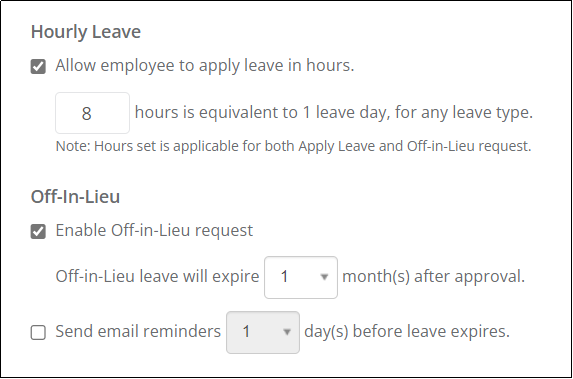
Task: Uncheck the Allow employee to apply leave in hours checkbox
Action: (x=38, y=67)
